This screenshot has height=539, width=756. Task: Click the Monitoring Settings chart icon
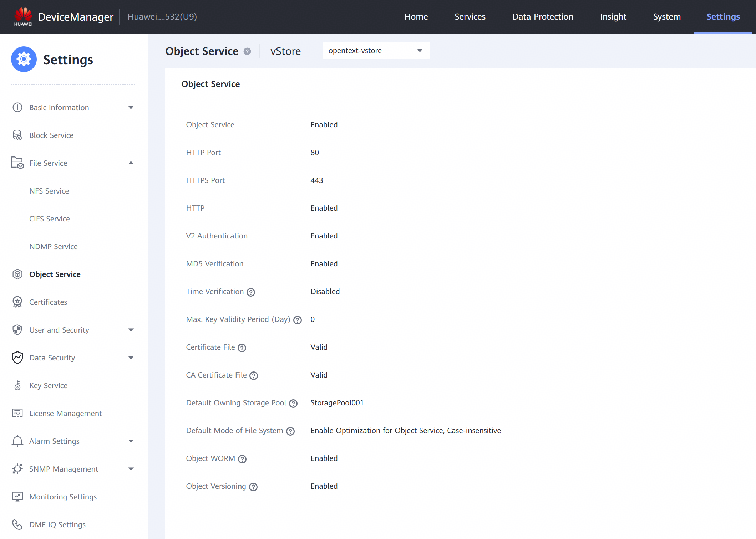click(x=17, y=497)
